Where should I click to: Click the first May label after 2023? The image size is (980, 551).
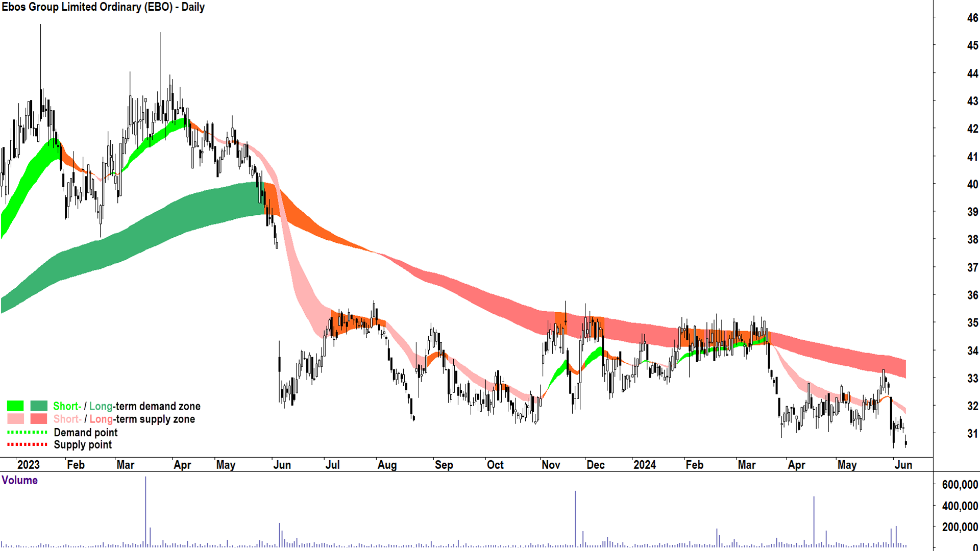tap(226, 465)
